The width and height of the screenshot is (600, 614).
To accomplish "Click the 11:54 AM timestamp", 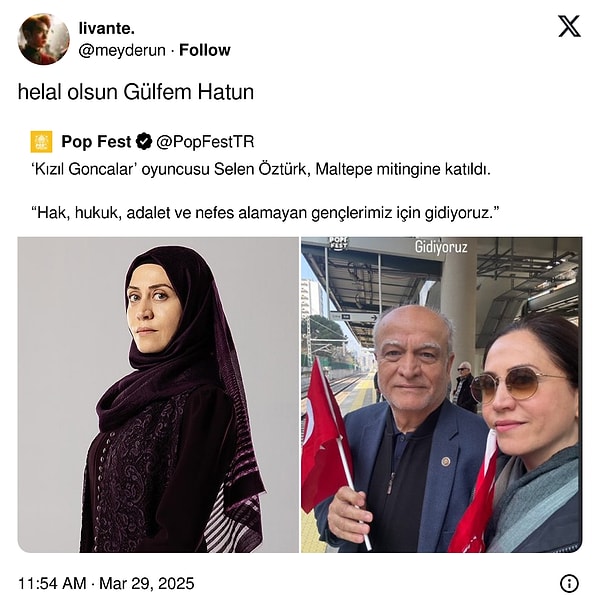I will point(52,583).
